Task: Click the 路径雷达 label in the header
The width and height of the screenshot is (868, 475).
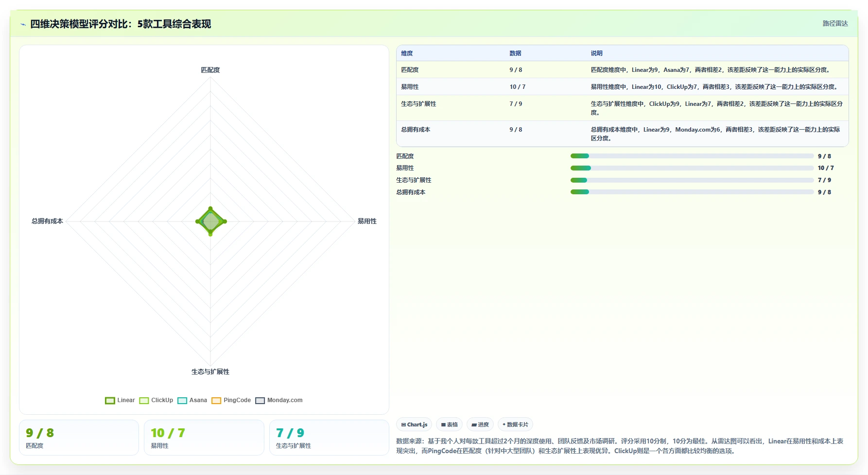Action: pyautogui.click(x=835, y=23)
